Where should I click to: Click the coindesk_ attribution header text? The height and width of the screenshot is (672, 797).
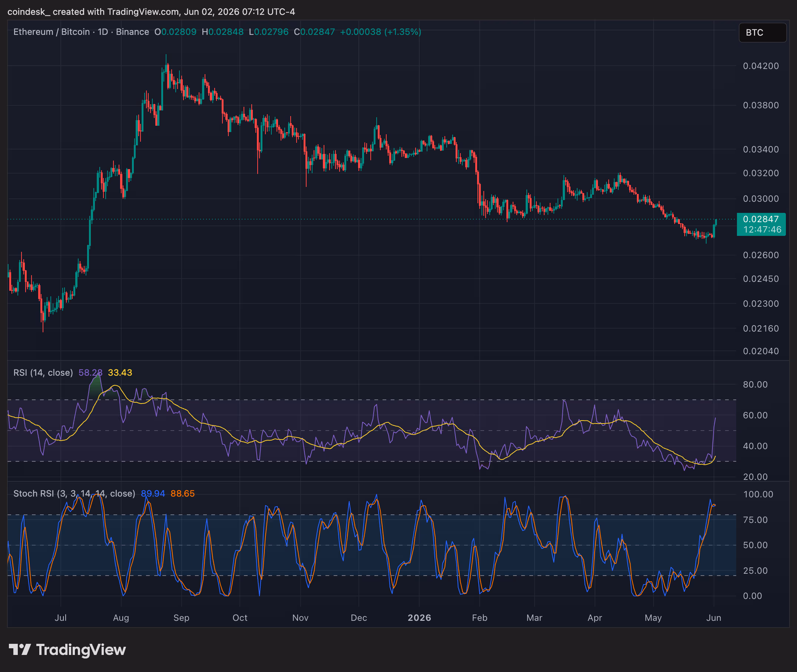151,12
